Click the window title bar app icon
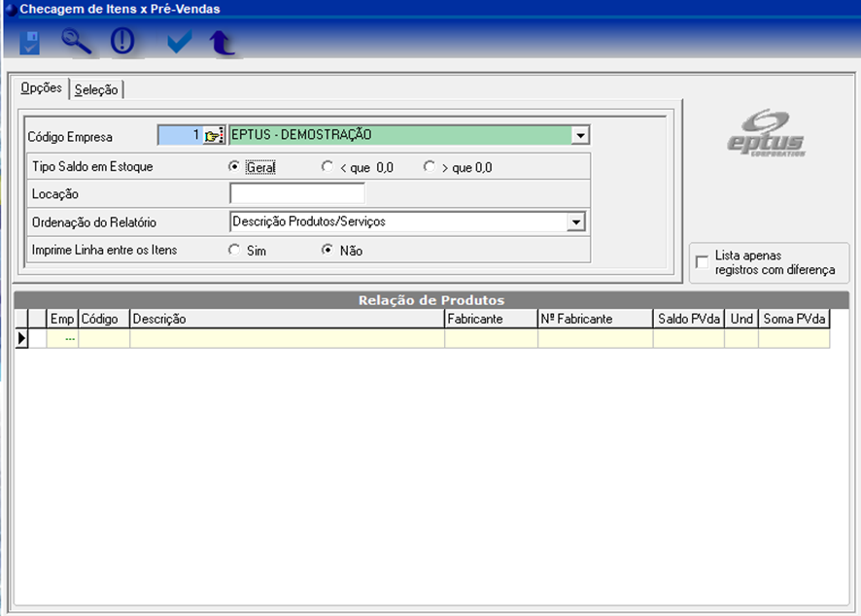 point(10,10)
